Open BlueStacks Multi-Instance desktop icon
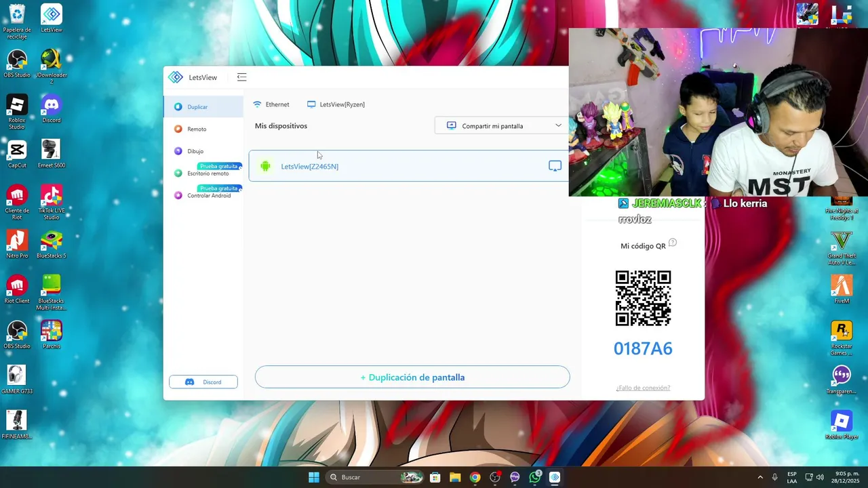This screenshot has width=868, height=488. 51,293
